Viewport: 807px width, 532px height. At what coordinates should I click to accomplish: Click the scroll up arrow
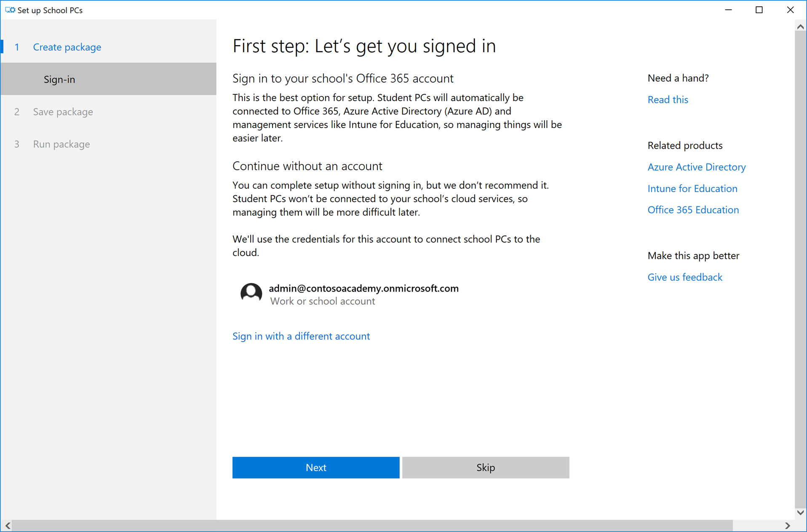[800, 27]
